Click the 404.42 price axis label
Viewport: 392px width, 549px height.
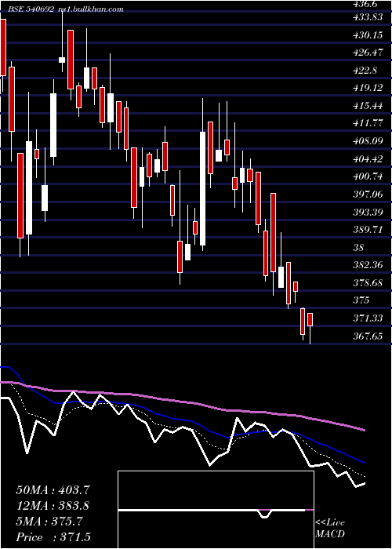367,159
